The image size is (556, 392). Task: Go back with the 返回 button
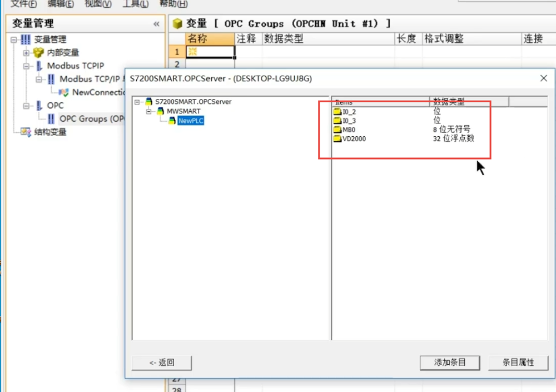point(162,363)
